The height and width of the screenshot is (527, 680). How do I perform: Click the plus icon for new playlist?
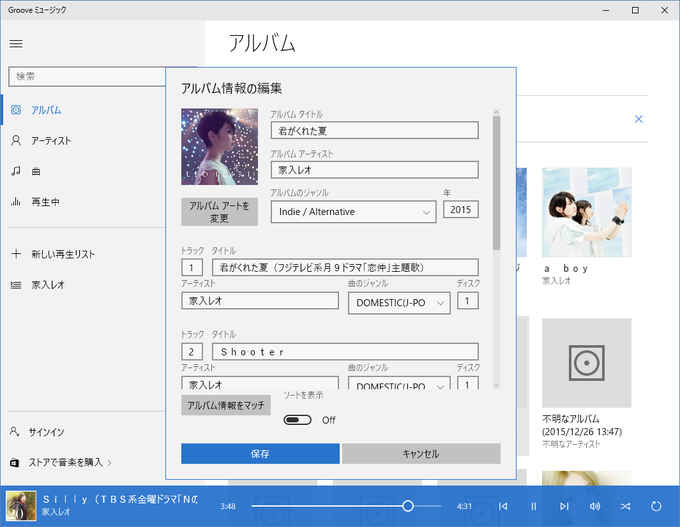pyautogui.click(x=16, y=254)
